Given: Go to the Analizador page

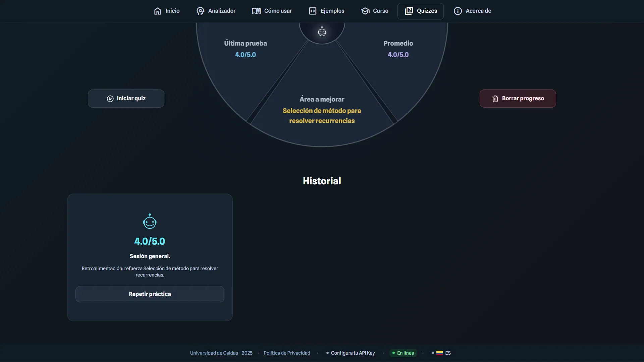Looking at the screenshot, I should click(x=216, y=11).
